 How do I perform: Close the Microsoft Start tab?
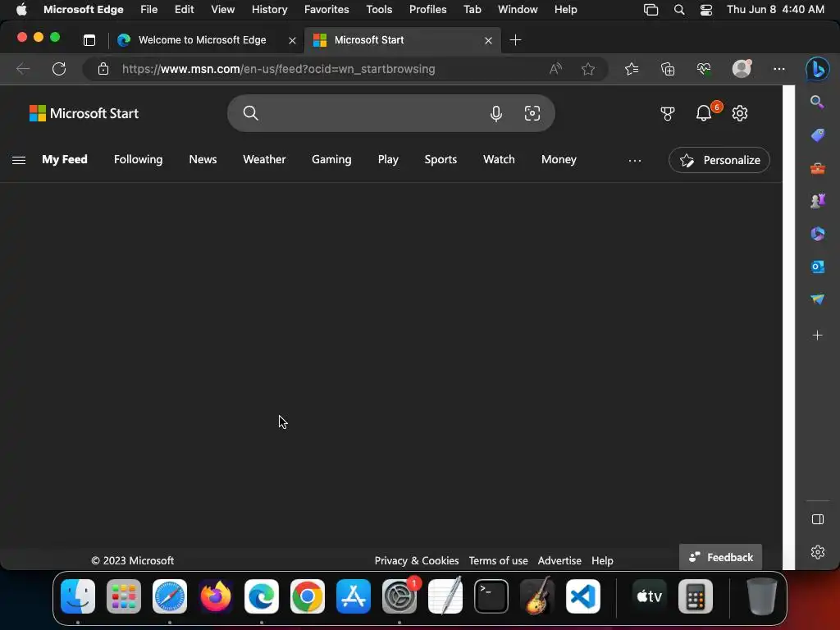point(488,40)
